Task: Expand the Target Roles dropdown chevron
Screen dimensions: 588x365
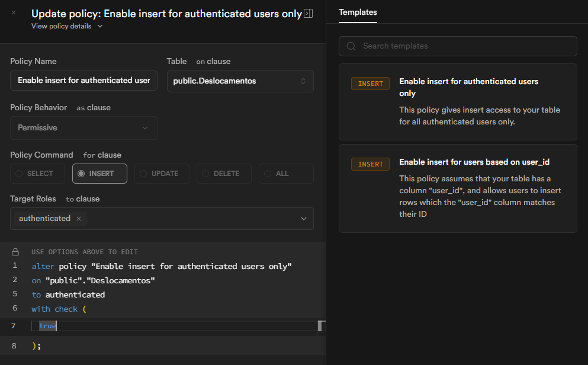Action: point(304,219)
